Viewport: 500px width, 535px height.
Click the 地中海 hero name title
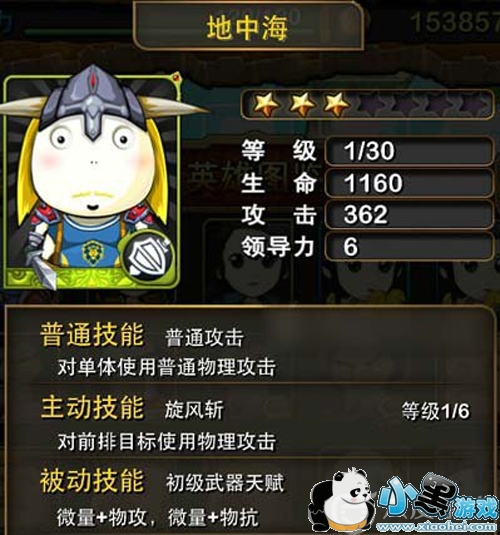[247, 27]
